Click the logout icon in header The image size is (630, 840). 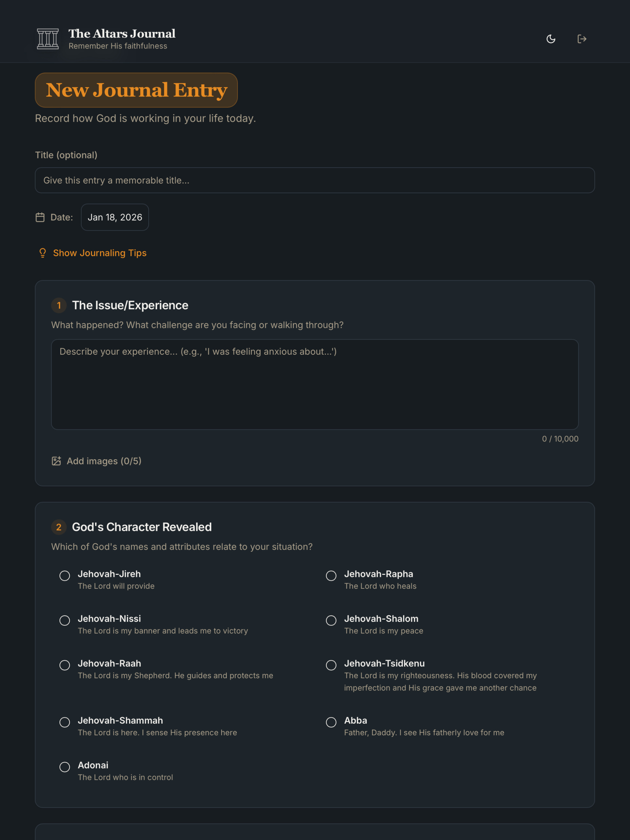582,39
